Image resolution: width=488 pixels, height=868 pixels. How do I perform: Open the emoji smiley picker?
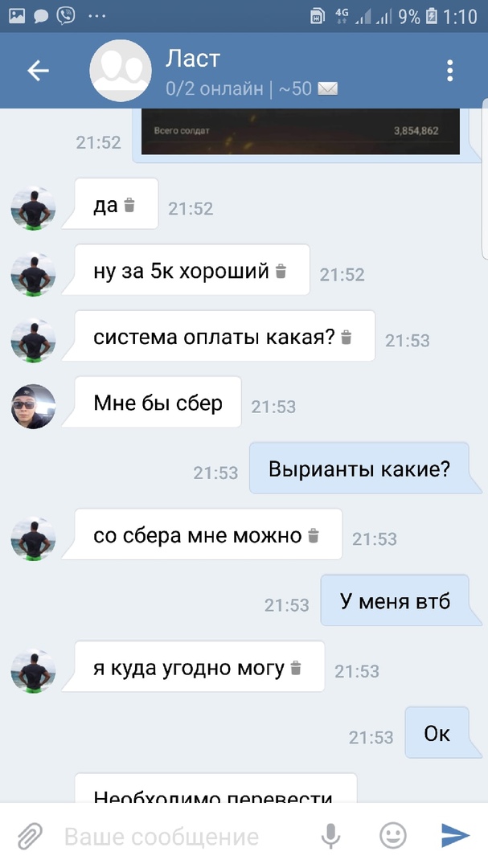[x=392, y=835]
